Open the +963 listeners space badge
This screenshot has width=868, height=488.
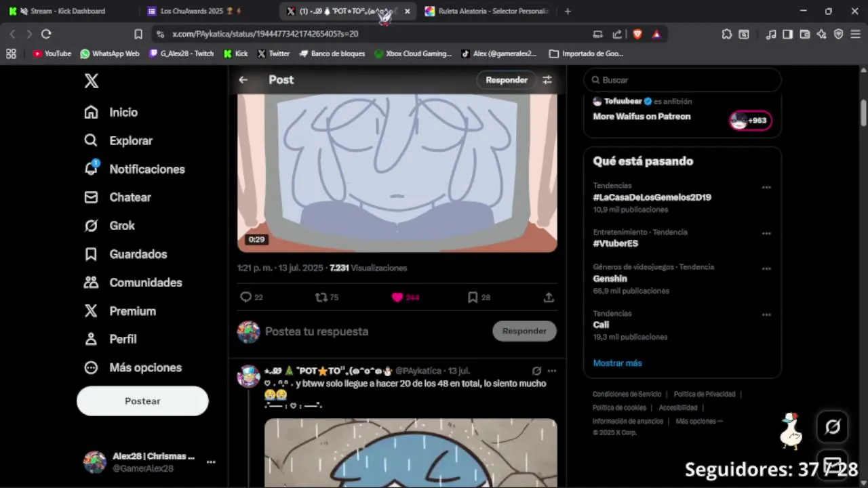[750, 121]
